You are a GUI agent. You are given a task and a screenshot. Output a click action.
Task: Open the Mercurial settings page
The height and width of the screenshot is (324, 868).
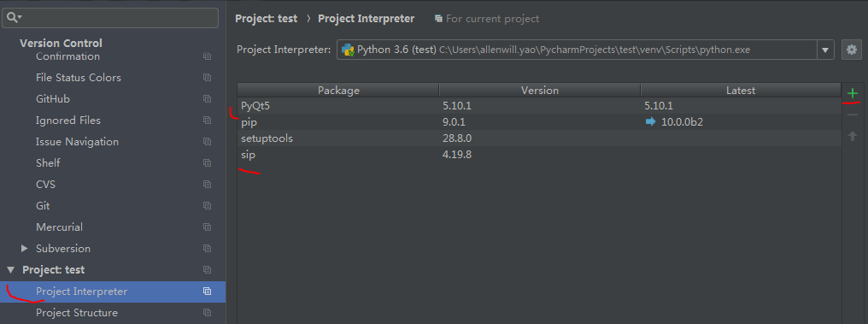point(59,227)
